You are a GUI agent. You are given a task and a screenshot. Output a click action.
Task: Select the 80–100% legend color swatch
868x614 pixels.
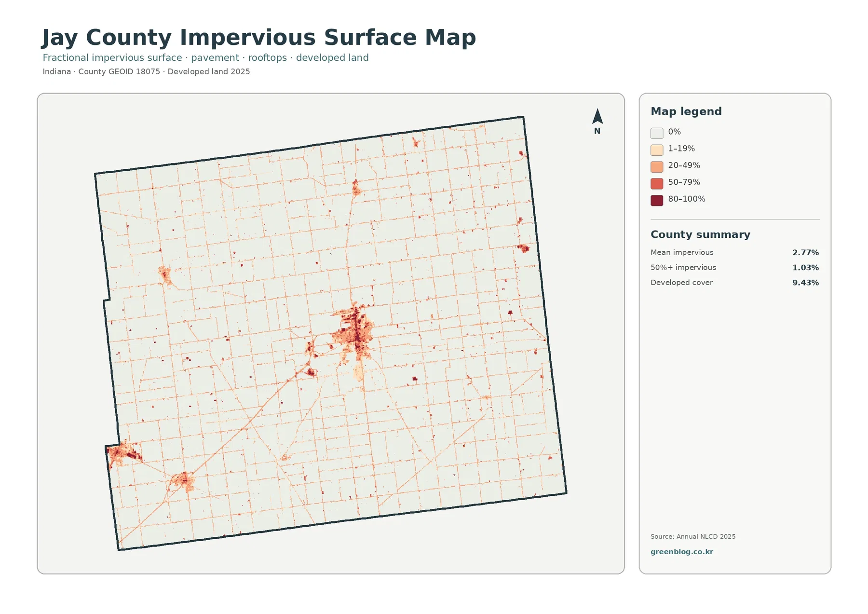click(x=657, y=201)
